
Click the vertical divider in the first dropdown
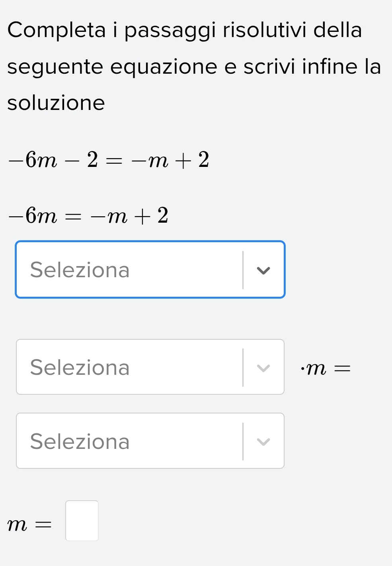(x=243, y=270)
